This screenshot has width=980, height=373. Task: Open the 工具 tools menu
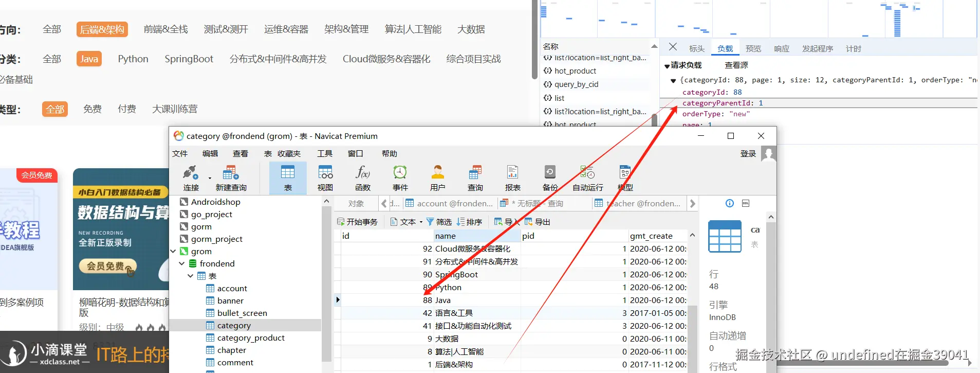click(325, 154)
